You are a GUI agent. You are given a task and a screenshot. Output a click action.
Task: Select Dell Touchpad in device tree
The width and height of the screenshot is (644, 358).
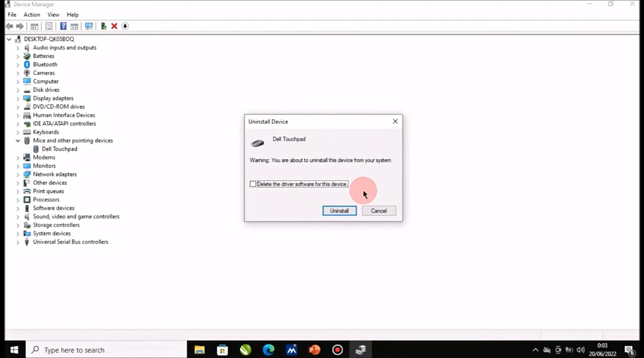pyautogui.click(x=60, y=149)
